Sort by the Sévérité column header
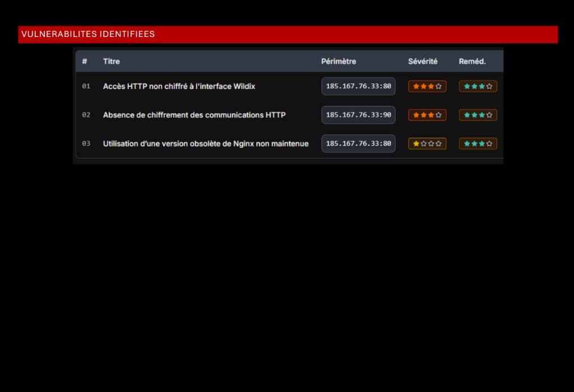Viewport: 574px width, 392px height. click(x=423, y=62)
